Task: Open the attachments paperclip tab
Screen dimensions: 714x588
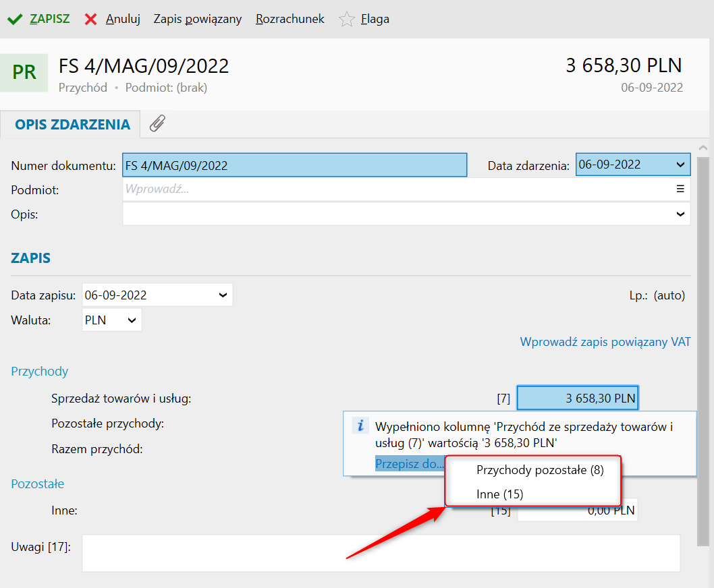Action: tap(157, 123)
